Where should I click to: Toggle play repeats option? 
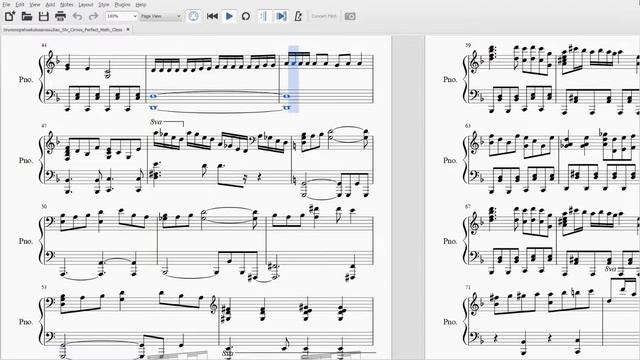pos(264,16)
